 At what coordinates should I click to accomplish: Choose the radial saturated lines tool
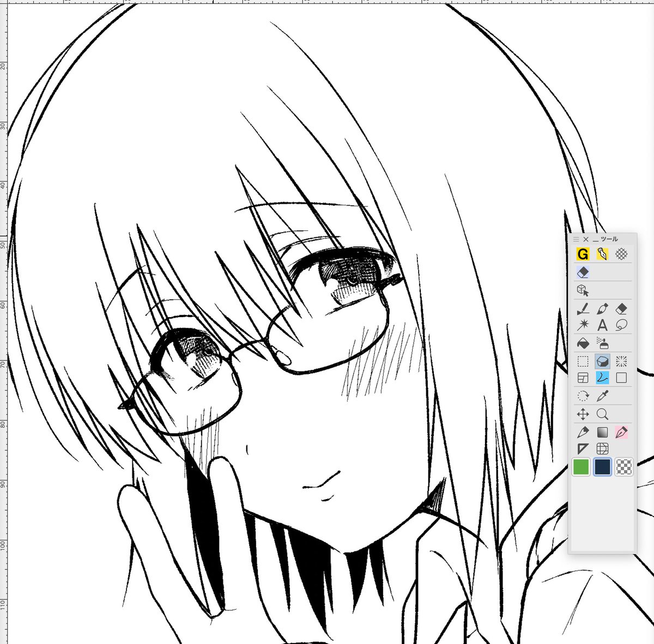(621, 361)
